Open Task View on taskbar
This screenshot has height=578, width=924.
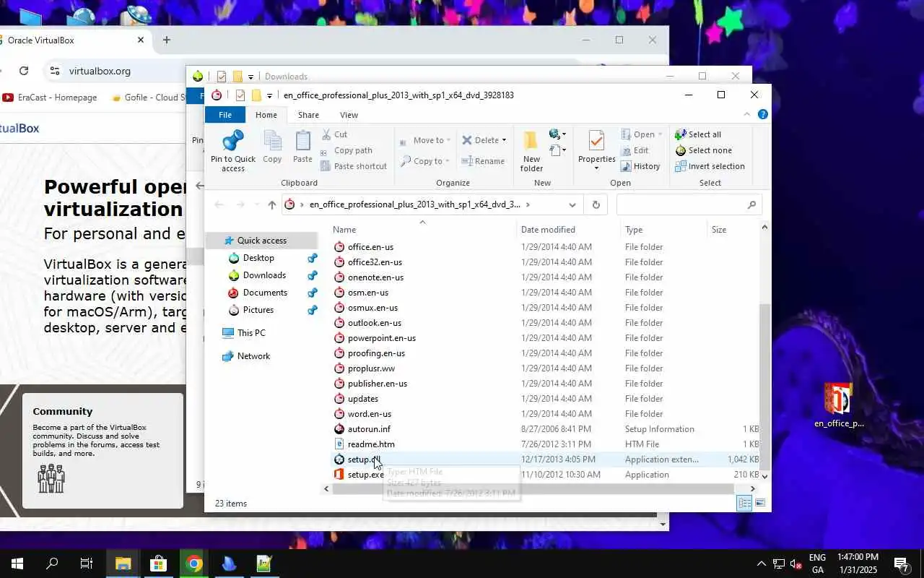87,564
